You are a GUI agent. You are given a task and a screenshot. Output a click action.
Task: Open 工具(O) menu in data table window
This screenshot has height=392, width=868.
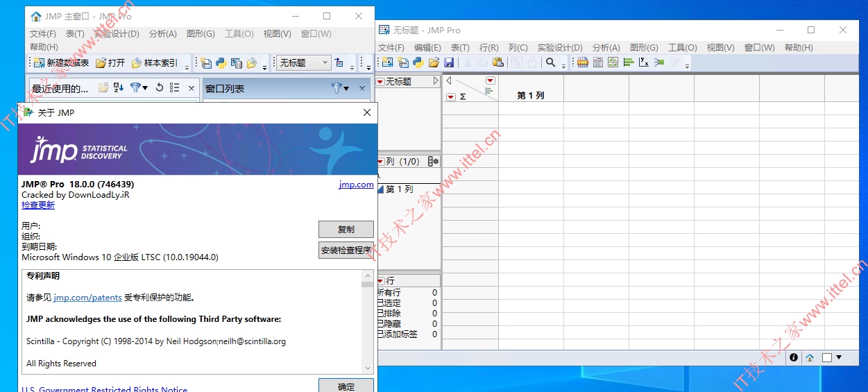(682, 48)
